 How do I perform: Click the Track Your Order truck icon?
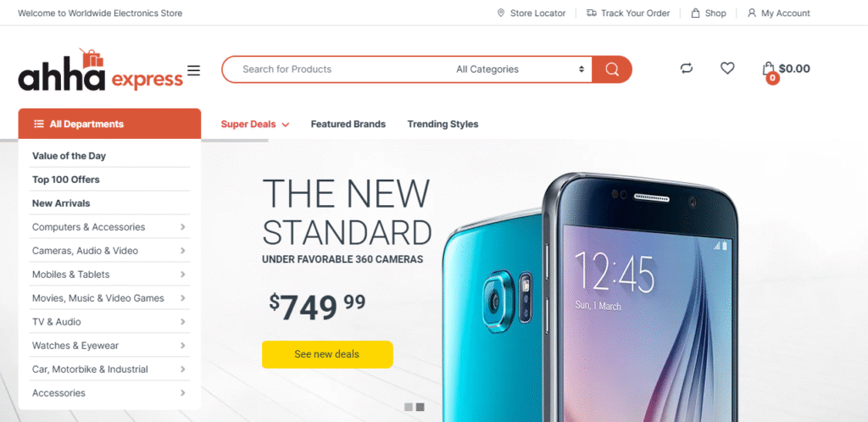[591, 13]
